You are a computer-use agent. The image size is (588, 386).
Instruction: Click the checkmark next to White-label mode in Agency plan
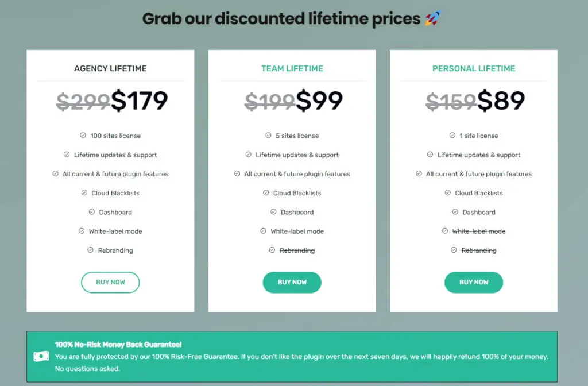(x=82, y=231)
